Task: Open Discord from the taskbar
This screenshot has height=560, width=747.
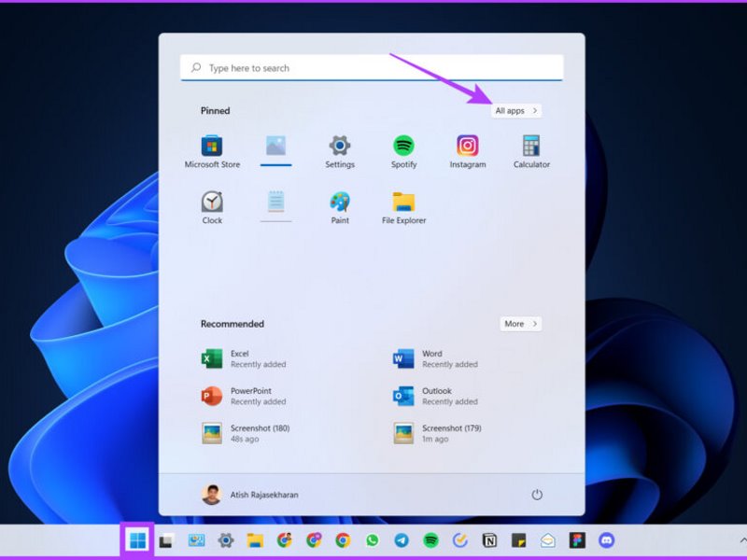Action: (606, 540)
